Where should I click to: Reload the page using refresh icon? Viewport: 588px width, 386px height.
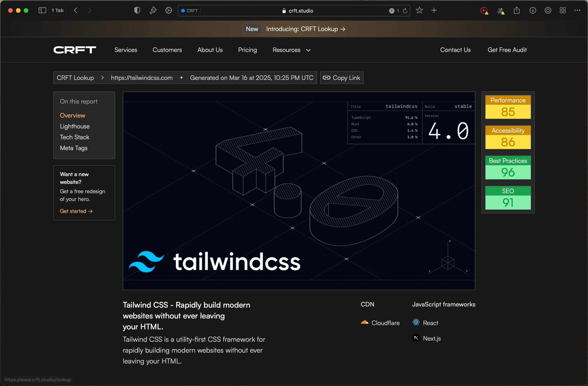click(405, 11)
